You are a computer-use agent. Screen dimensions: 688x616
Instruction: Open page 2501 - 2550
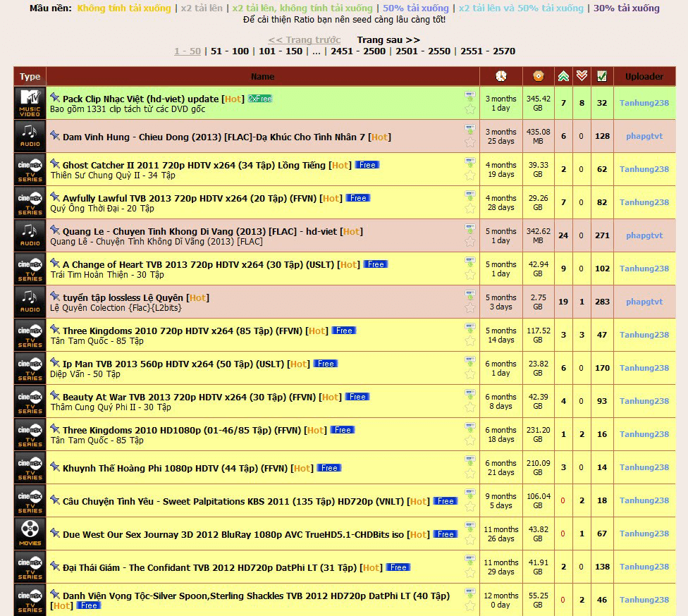coord(423,51)
